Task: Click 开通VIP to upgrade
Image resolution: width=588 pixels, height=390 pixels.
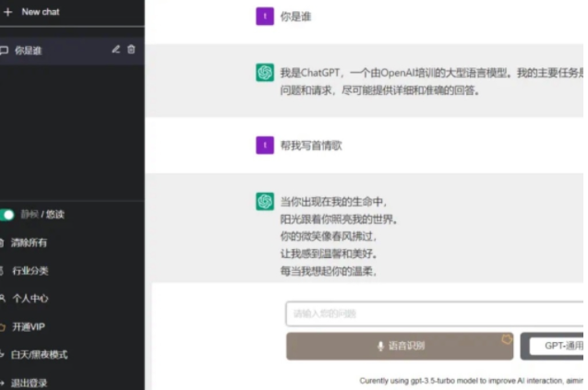Action: point(28,326)
